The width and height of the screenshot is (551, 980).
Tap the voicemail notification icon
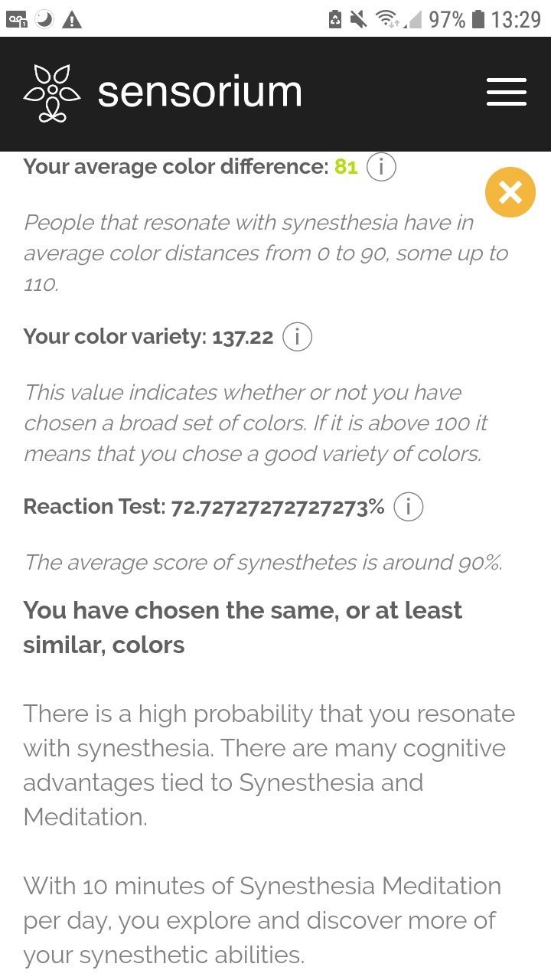pos(17,19)
